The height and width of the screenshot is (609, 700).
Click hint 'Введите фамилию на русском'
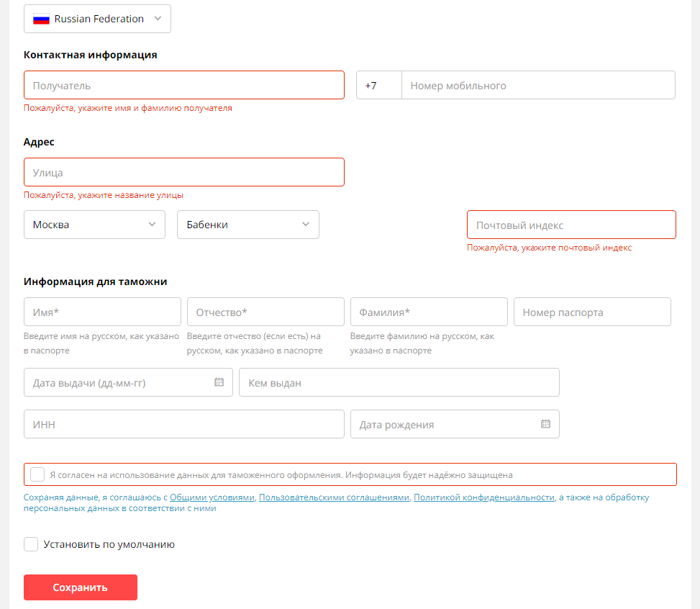(x=422, y=343)
